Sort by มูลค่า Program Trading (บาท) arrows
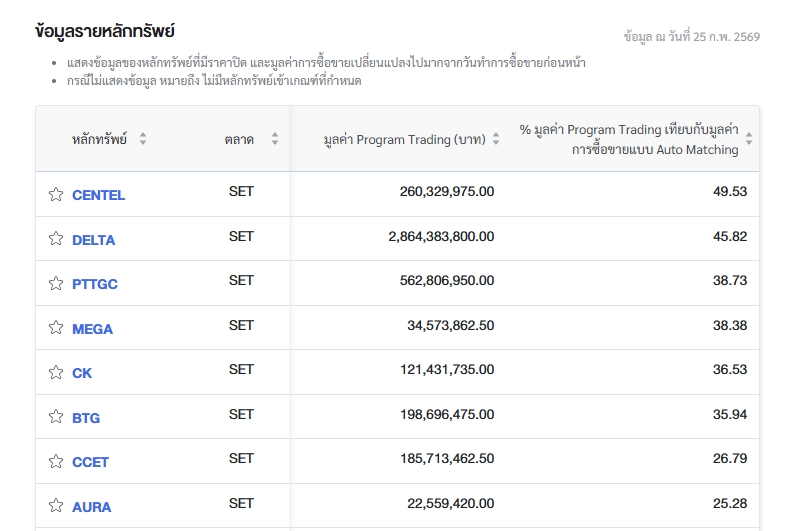This screenshot has width=807, height=531. click(496, 139)
